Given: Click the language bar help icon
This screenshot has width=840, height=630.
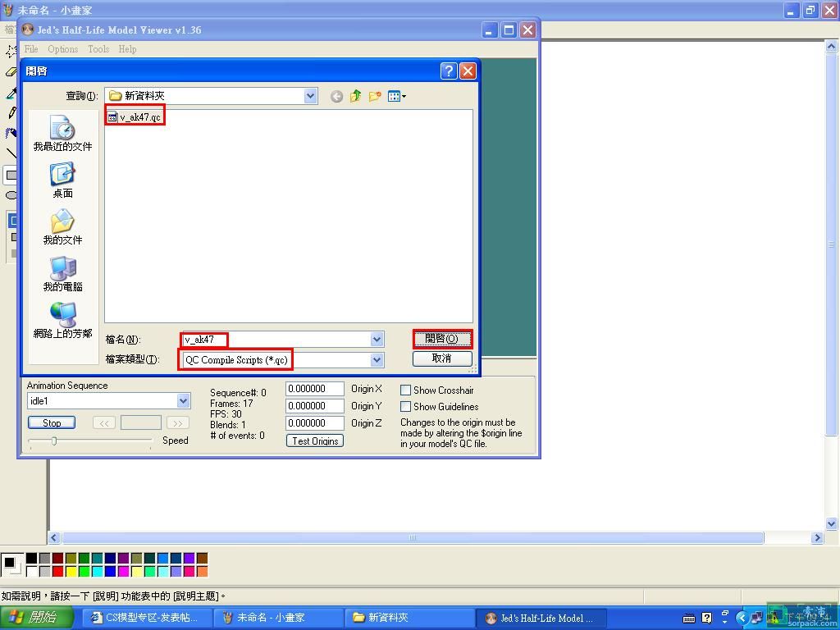Looking at the screenshot, I should pyautogui.click(x=706, y=619).
